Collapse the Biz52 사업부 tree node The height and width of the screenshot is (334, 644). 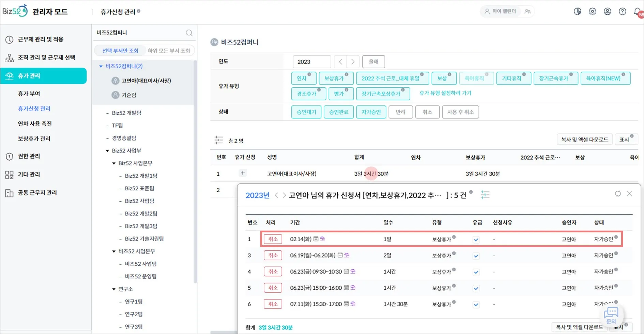(107, 150)
